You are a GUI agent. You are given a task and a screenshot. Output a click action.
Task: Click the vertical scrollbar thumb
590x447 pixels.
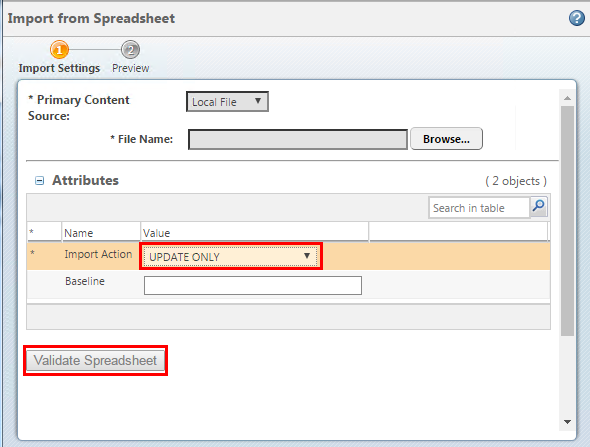click(x=567, y=220)
